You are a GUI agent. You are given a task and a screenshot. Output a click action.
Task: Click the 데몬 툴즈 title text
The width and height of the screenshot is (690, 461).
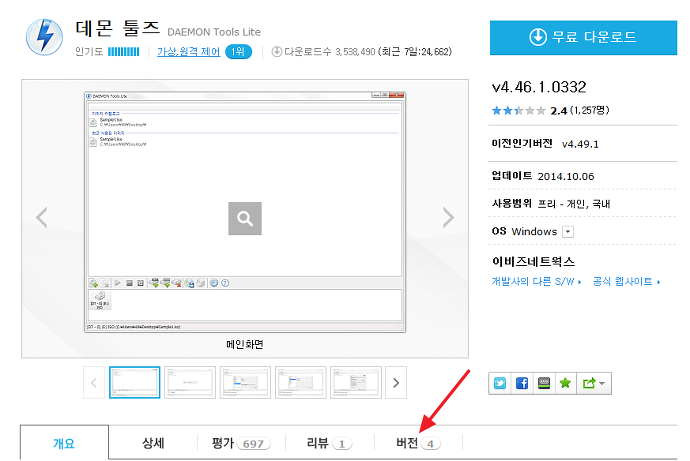tap(117, 28)
